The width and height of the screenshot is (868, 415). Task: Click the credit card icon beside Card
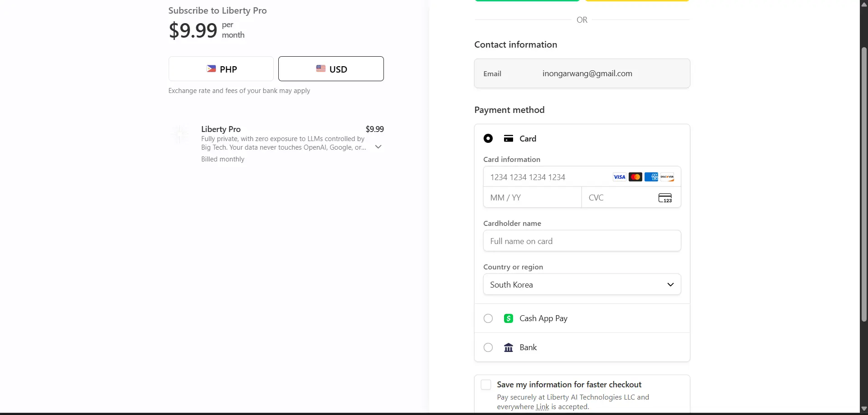pos(509,138)
